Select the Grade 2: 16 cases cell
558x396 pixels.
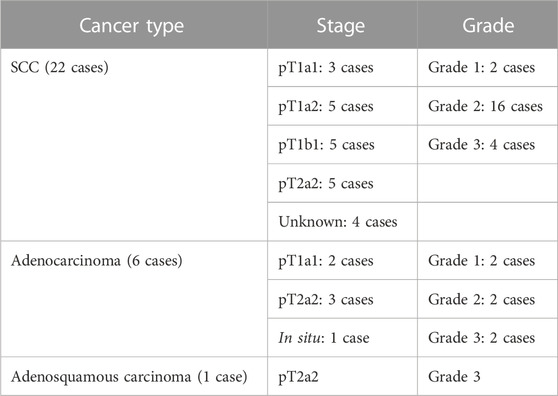tap(488, 106)
